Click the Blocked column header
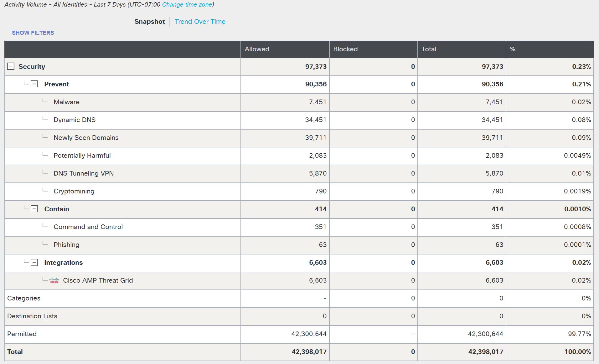The width and height of the screenshot is (599, 364). pyautogui.click(x=345, y=49)
